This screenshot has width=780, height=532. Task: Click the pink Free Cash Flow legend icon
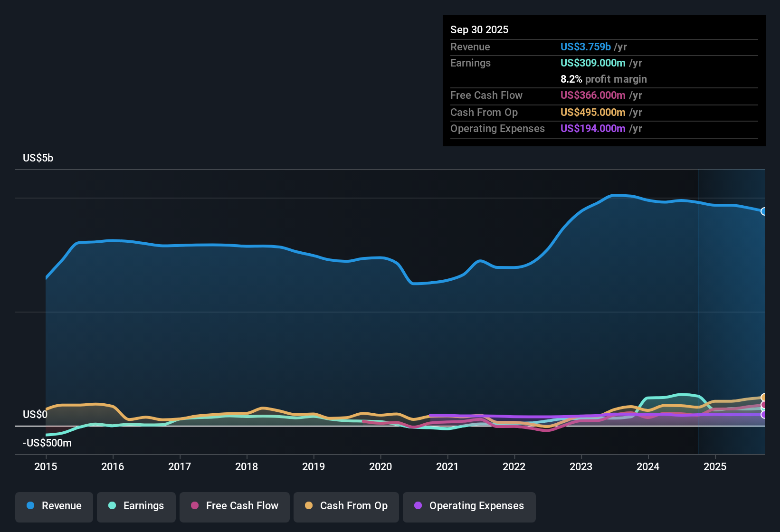[194, 506]
